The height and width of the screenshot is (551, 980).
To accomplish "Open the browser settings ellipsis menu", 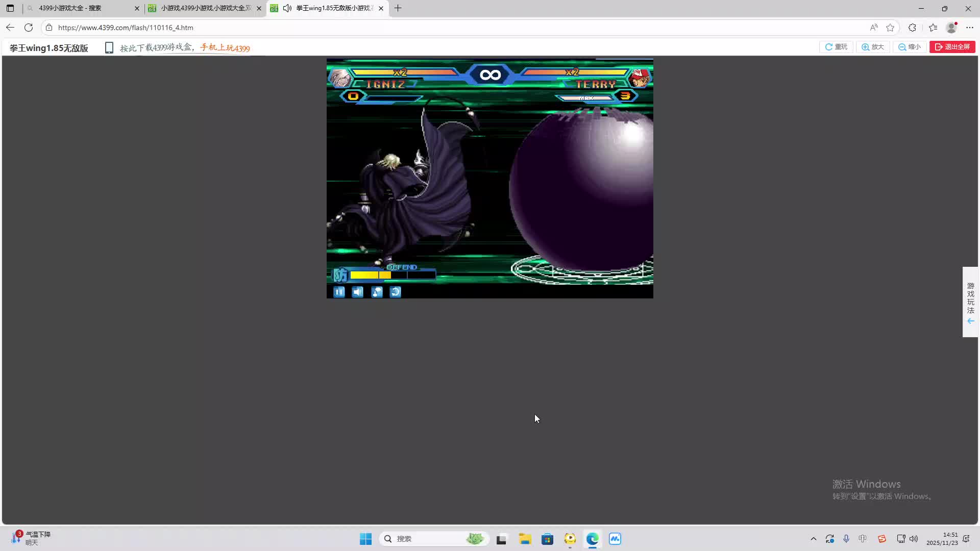I will 970,28.
